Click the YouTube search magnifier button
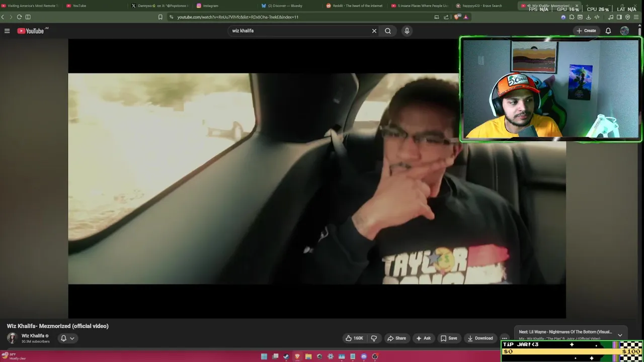The width and height of the screenshot is (644, 362). tap(388, 31)
